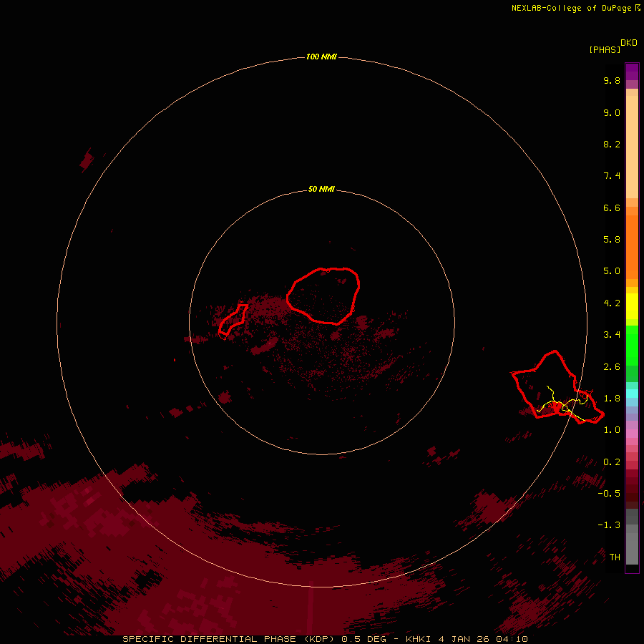The width and height of the screenshot is (644, 644).
Task: Select the orange segment of the color bar
Action: point(632,248)
